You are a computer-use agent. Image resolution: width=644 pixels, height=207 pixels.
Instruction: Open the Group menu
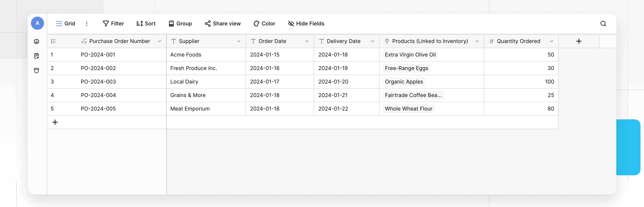pos(180,24)
